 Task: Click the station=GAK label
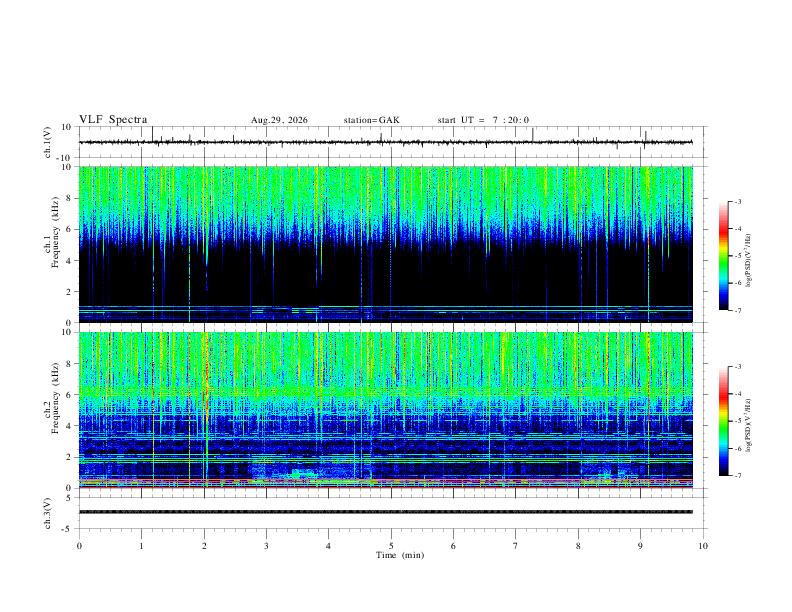371,120
